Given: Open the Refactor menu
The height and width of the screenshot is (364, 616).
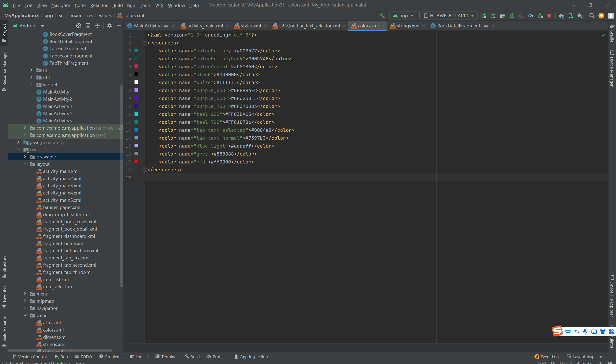Looking at the screenshot, I should (99, 5).
